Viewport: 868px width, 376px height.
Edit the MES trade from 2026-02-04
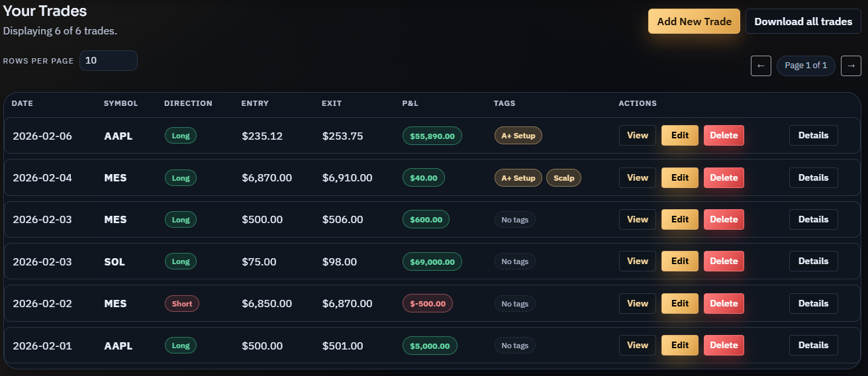click(x=680, y=177)
